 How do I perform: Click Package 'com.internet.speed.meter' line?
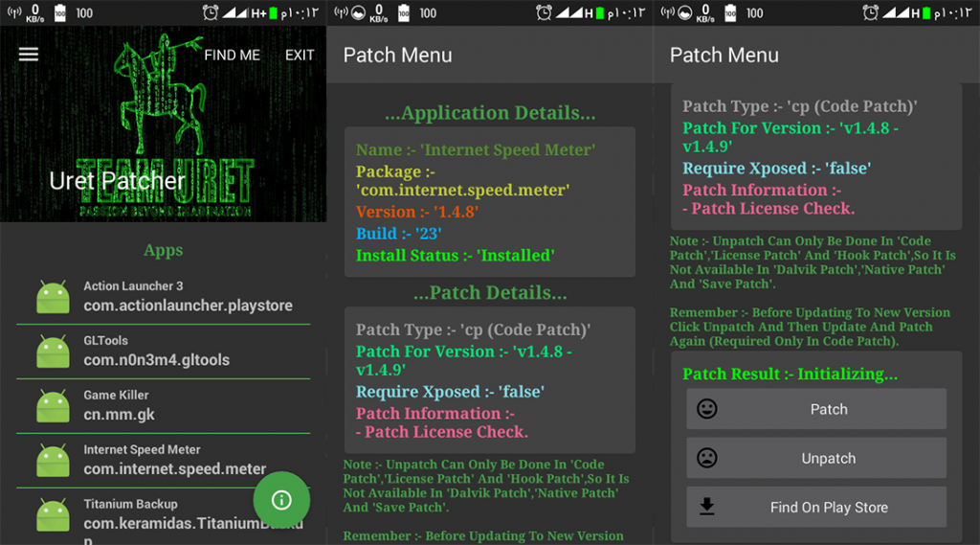pyautogui.click(x=462, y=181)
